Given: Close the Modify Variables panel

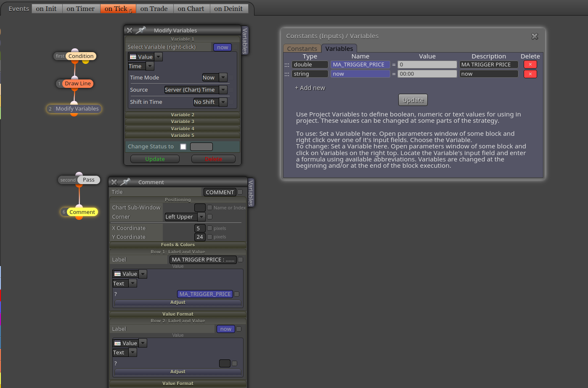Looking at the screenshot, I should pos(130,30).
